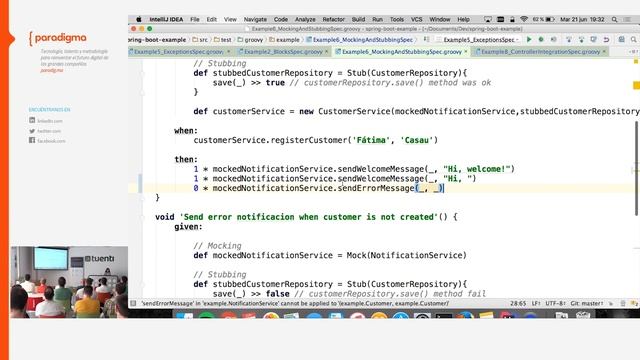Click the audience webcam thumbnail
The image size is (640, 360).
point(69,282)
